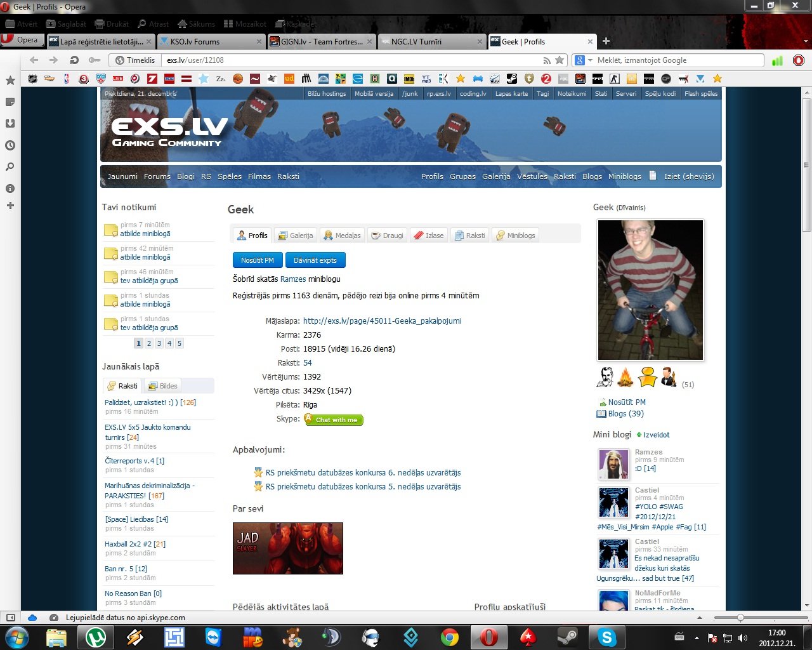Click the Timeklis site info badge
The width and height of the screenshot is (812, 650).
coord(135,60)
